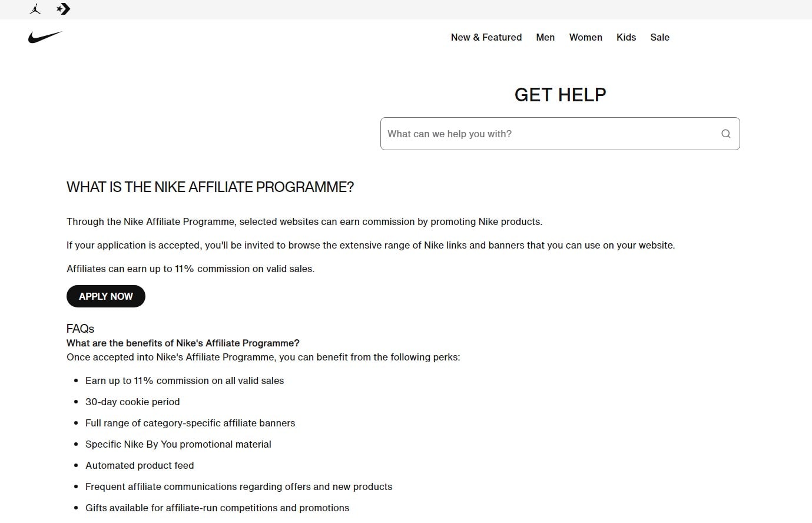Click the 'Automated product feed' bullet item

(140, 465)
